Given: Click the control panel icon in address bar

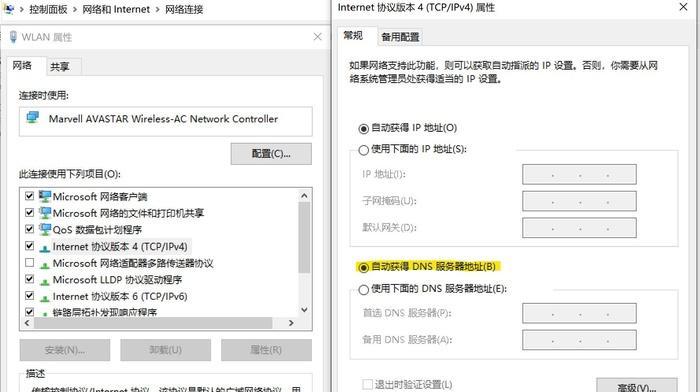Looking at the screenshot, I should point(8,9).
